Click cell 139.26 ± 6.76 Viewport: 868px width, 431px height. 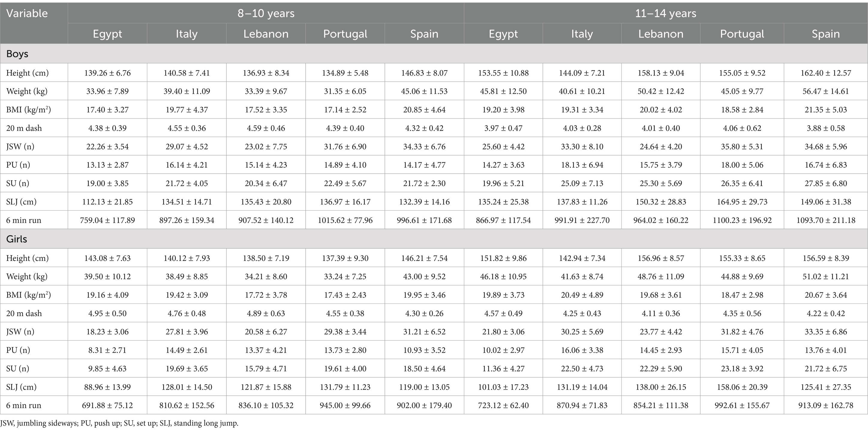tap(107, 73)
